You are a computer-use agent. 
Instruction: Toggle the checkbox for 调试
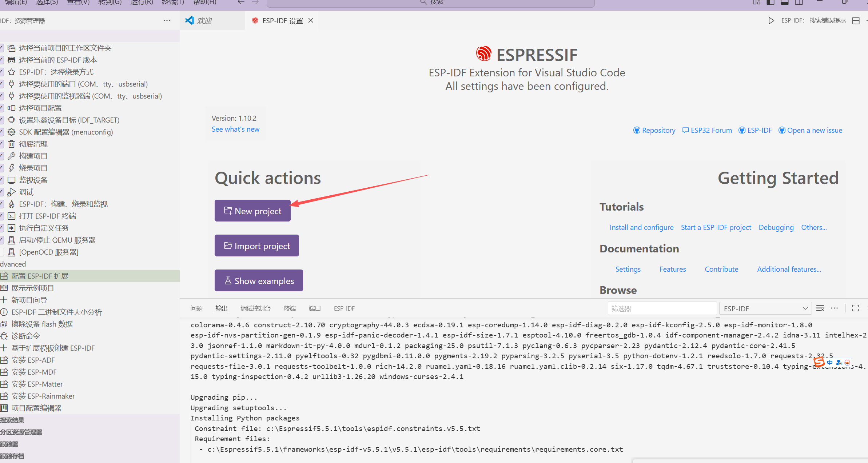click(2, 192)
